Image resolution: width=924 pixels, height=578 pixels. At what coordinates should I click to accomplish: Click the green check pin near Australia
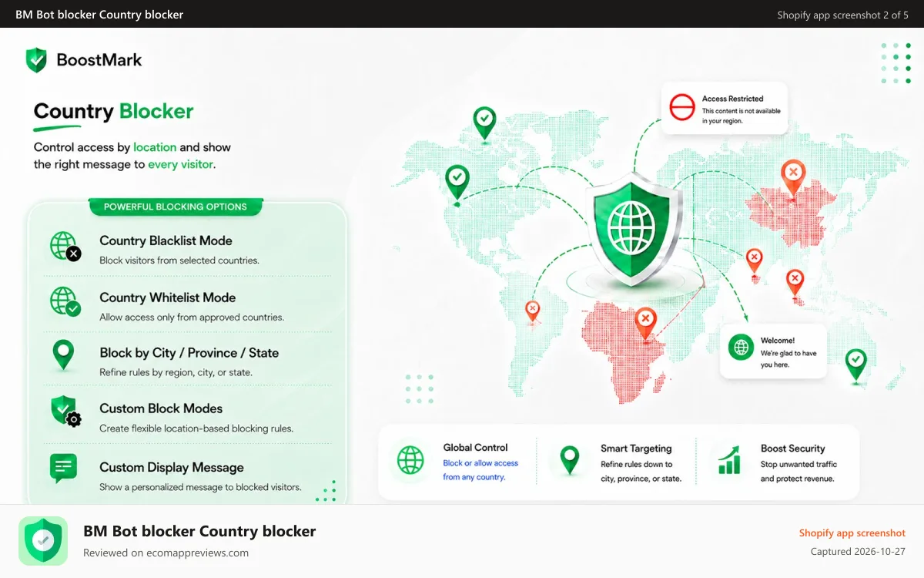click(855, 365)
